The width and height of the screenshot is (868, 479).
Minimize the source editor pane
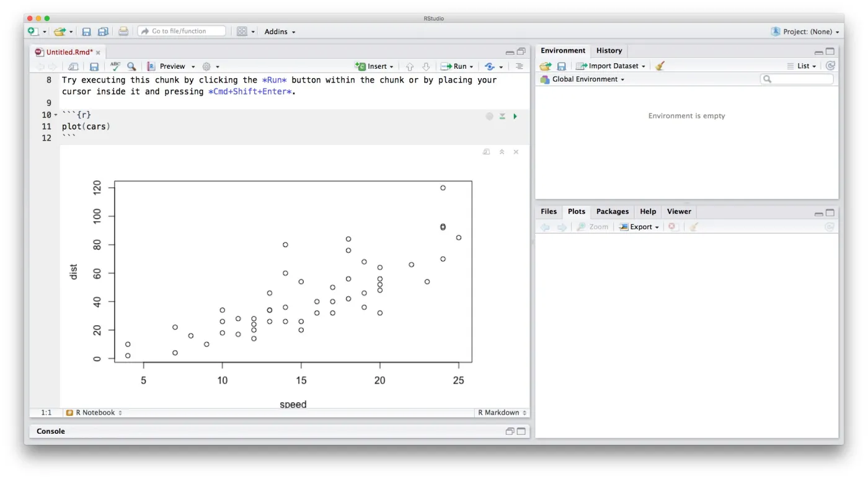[510, 53]
